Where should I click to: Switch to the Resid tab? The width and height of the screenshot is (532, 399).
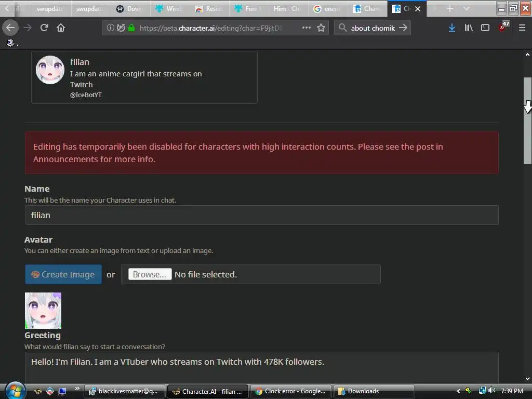[x=209, y=8]
